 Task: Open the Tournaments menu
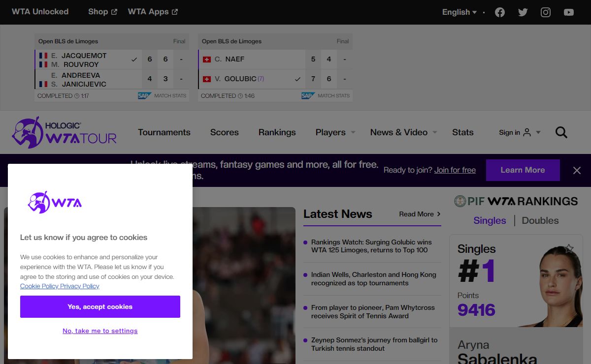click(x=164, y=132)
